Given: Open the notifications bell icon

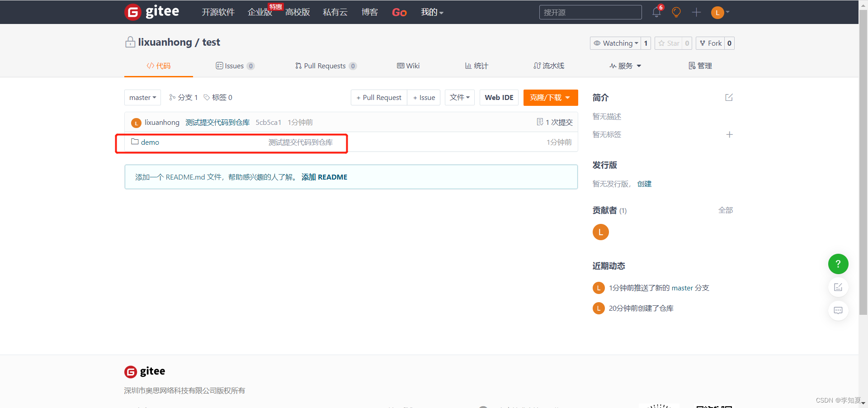Looking at the screenshot, I should (656, 12).
